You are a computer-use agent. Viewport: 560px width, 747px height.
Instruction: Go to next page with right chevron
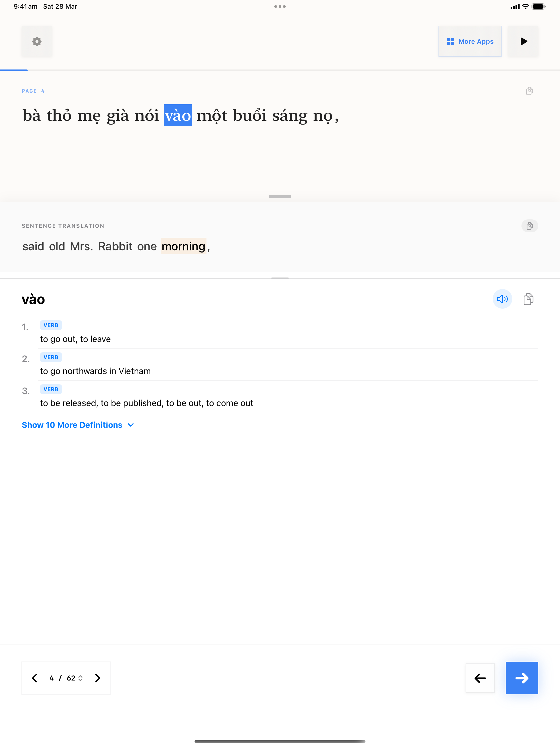coord(98,678)
